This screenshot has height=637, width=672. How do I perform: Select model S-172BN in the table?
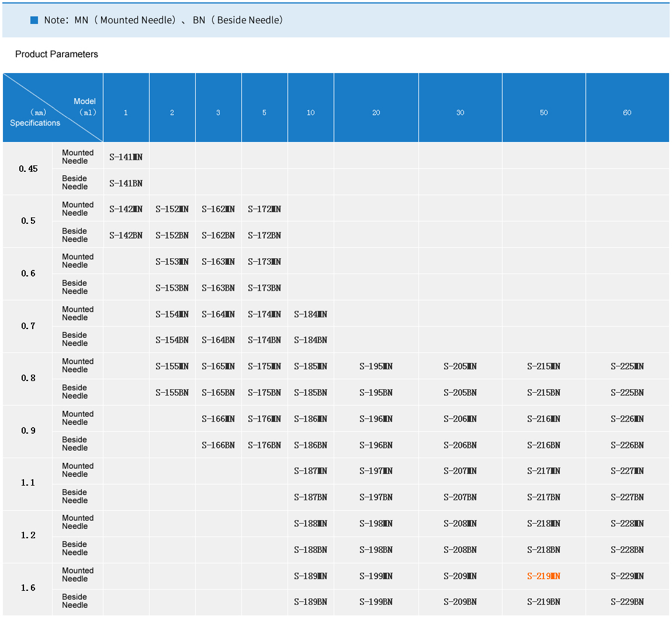264,236
